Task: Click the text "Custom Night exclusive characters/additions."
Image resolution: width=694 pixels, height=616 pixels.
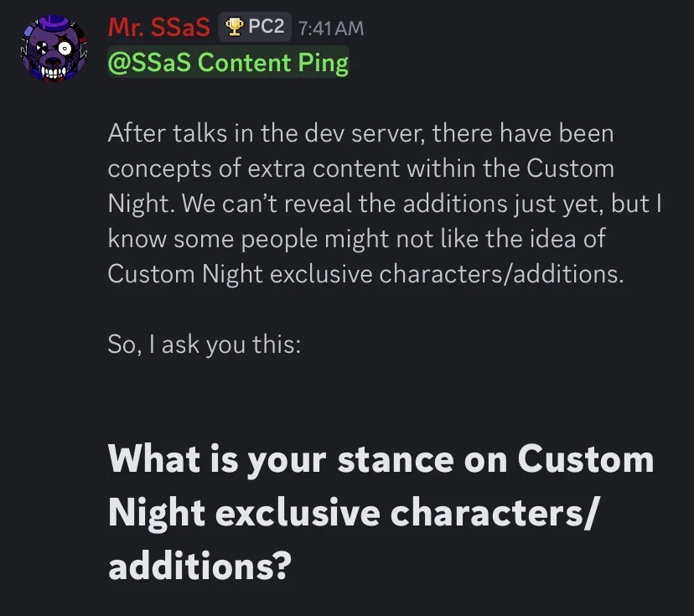Action: coord(365,275)
